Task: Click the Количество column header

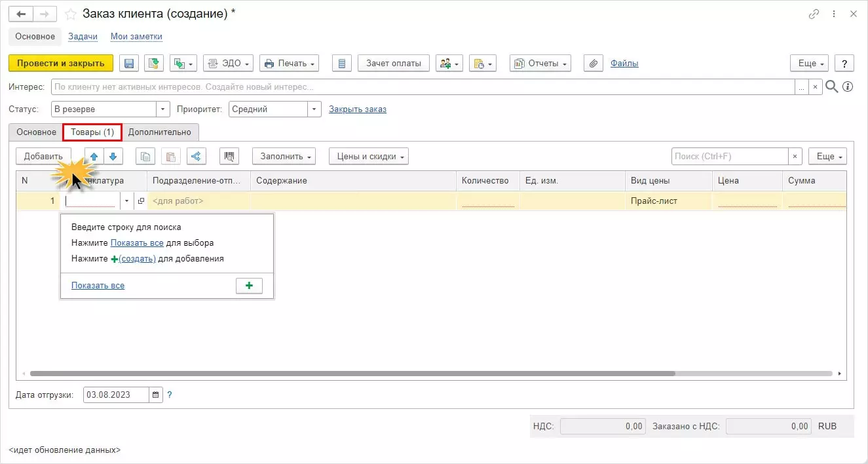Action: [487, 181]
